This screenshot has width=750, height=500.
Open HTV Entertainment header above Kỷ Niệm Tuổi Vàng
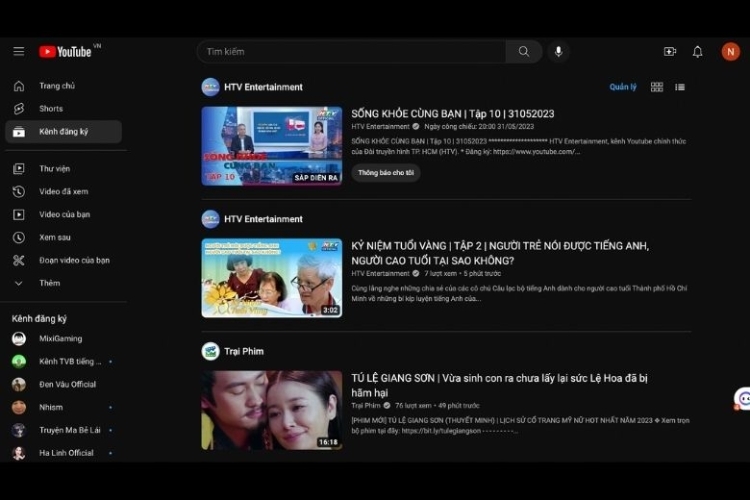(252, 219)
